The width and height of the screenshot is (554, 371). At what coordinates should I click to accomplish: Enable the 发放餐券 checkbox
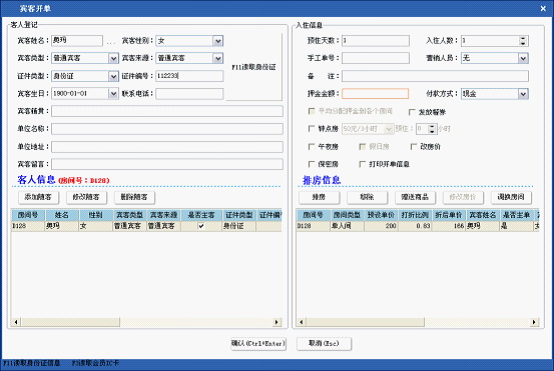[412, 112]
